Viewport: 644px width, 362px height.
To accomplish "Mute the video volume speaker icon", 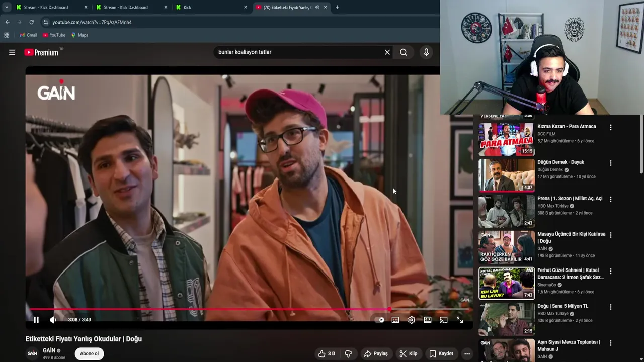I will tap(53, 320).
